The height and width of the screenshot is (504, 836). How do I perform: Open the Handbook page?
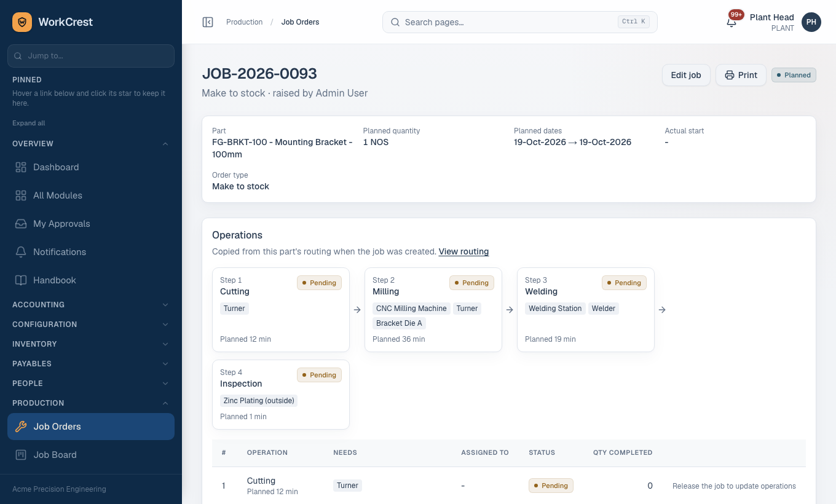pos(91,280)
